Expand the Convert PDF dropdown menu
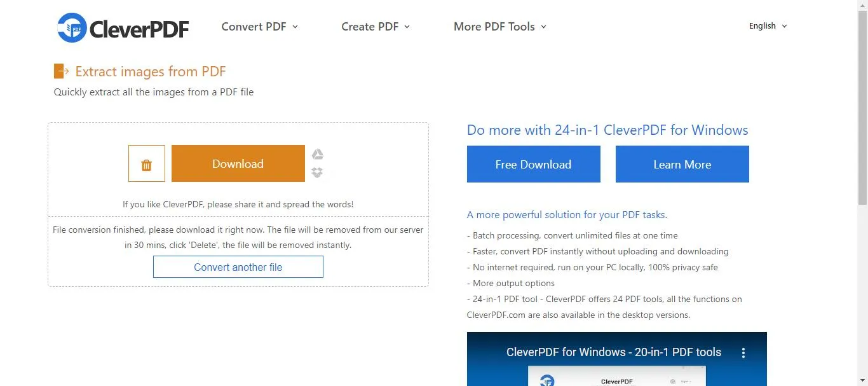The image size is (868, 386). pyautogui.click(x=259, y=27)
